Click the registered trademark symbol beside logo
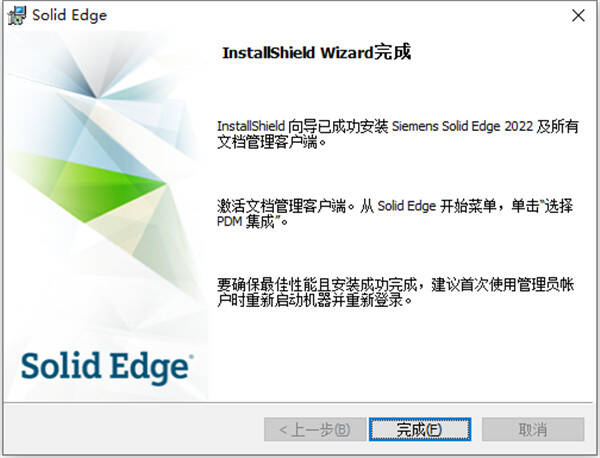Screen dimensions: 600x458 (x=191, y=357)
